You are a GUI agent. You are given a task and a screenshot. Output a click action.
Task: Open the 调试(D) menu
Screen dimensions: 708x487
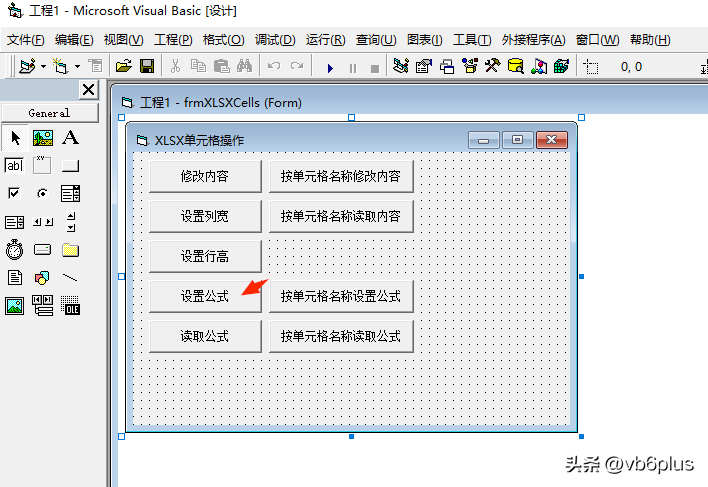[275, 40]
